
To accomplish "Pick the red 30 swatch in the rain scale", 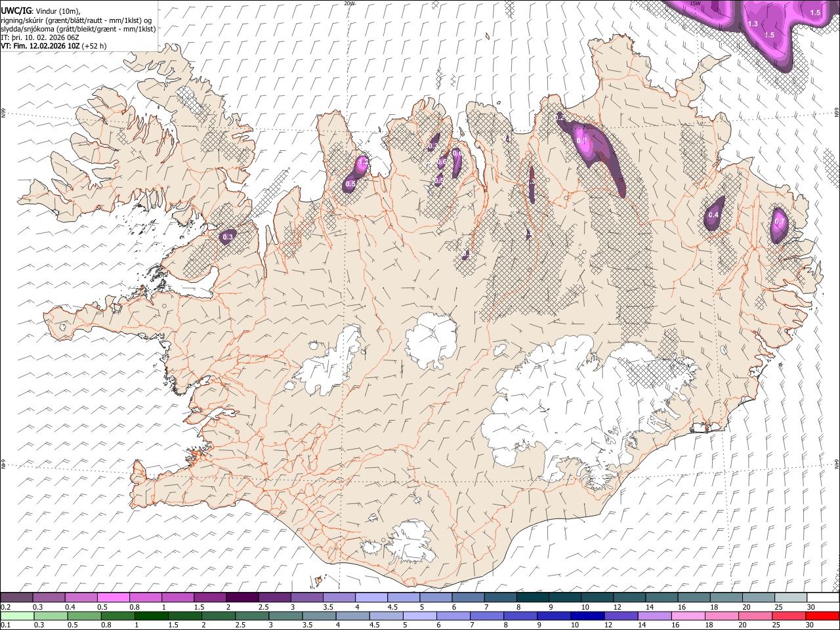I will (823, 616).
